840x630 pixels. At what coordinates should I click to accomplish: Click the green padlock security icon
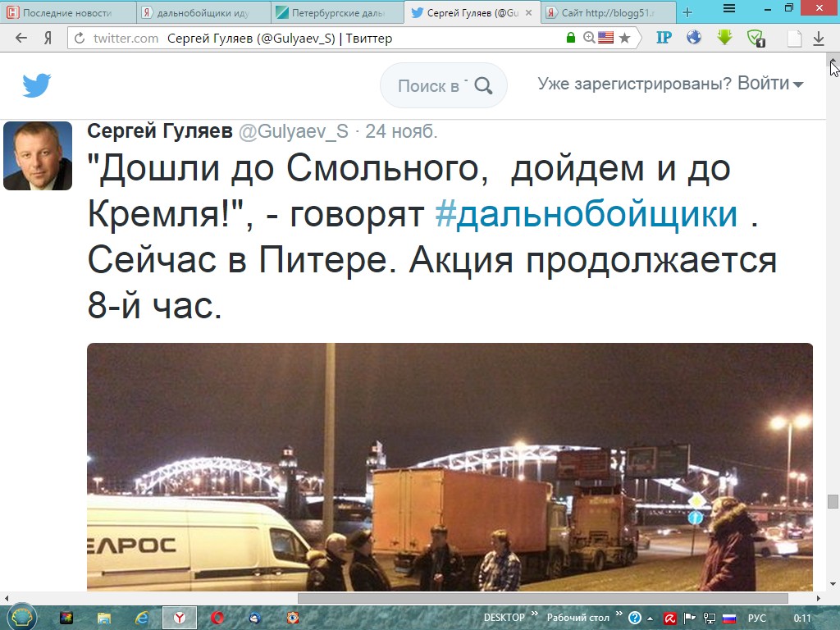pos(571,38)
